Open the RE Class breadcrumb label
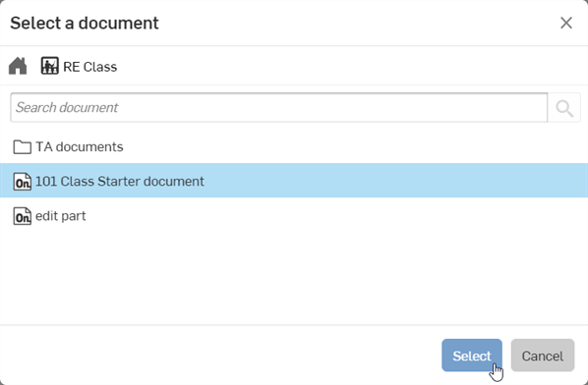588x385 pixels. pyautogui.click(x=90, y=67)
